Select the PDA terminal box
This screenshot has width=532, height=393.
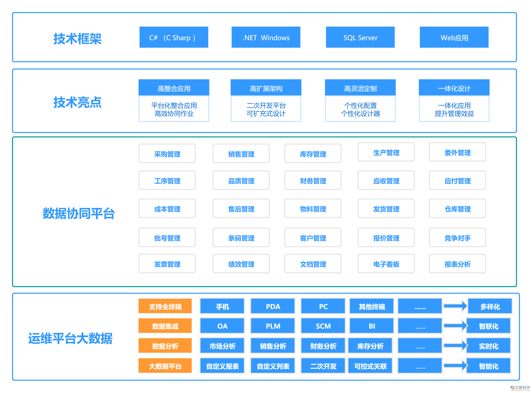(273, 307)
